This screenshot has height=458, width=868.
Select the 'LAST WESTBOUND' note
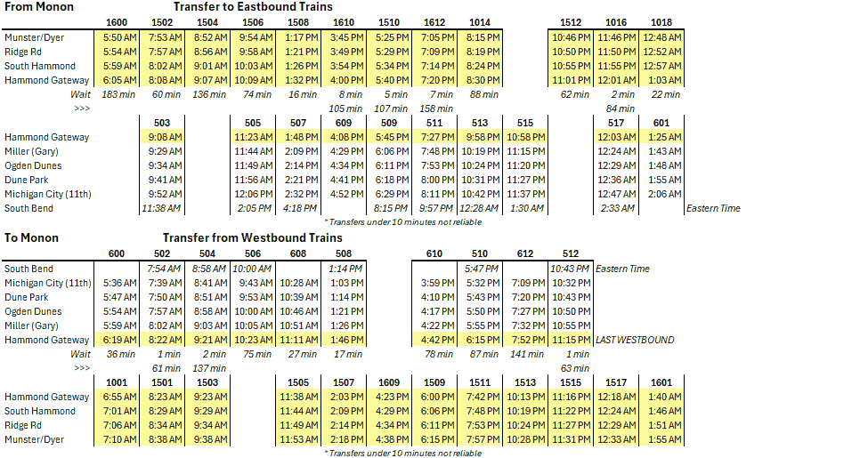(636, 340)
